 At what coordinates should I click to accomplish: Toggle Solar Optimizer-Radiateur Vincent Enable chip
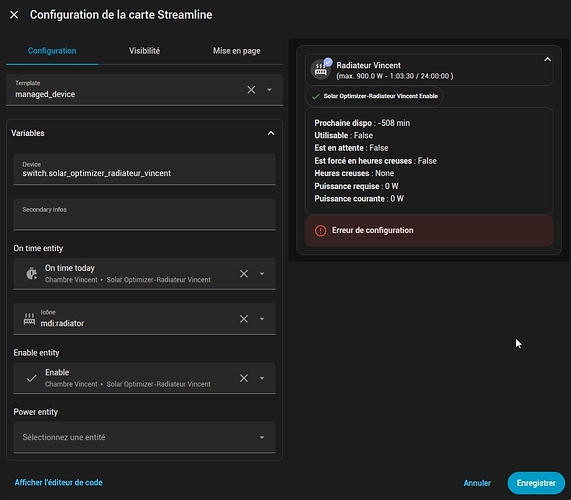(374, 96)
